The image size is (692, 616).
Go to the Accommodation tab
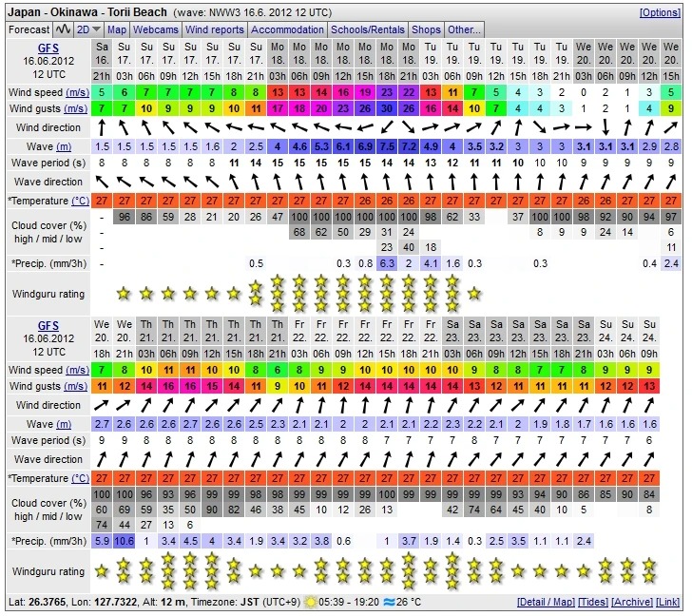tap(287, 29)
